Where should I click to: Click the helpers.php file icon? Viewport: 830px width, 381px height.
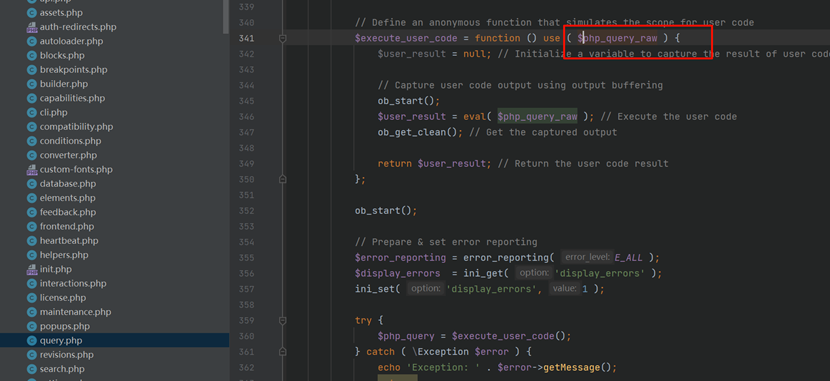click(x=31, y=255)
